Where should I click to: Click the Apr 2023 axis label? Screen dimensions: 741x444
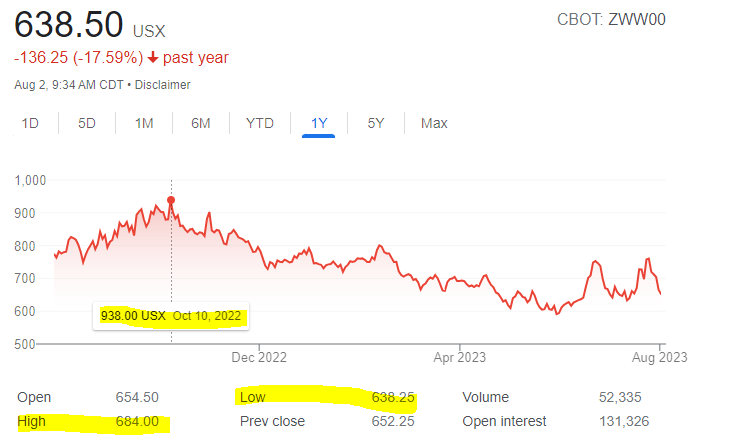click(460, 357)
